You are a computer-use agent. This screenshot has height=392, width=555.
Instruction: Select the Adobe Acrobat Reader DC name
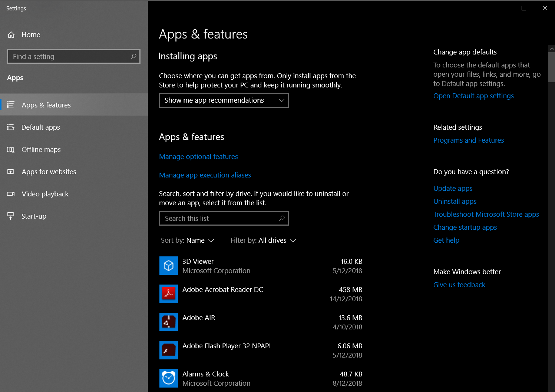[223, 290]
